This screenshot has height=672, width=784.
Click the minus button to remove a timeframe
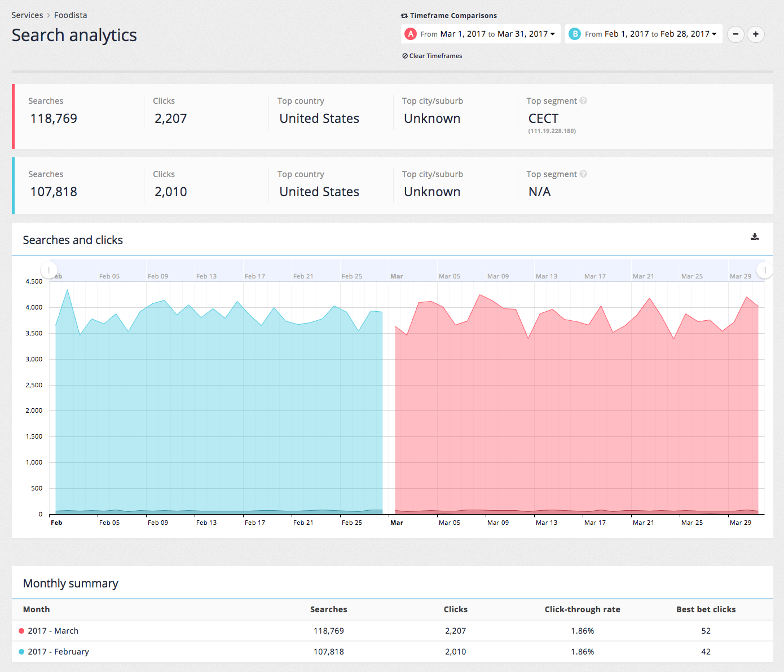click(x=735, y=34)
